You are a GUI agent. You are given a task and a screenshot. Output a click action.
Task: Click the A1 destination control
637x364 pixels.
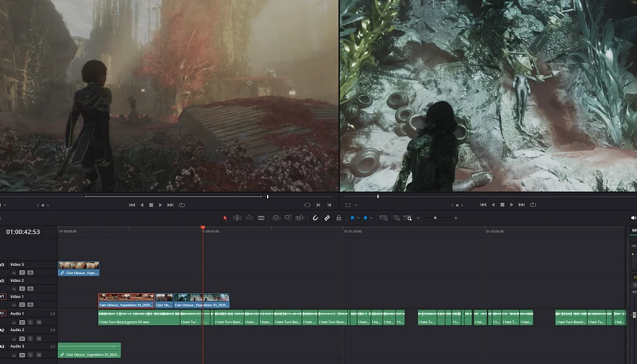[x=2, y=313]
